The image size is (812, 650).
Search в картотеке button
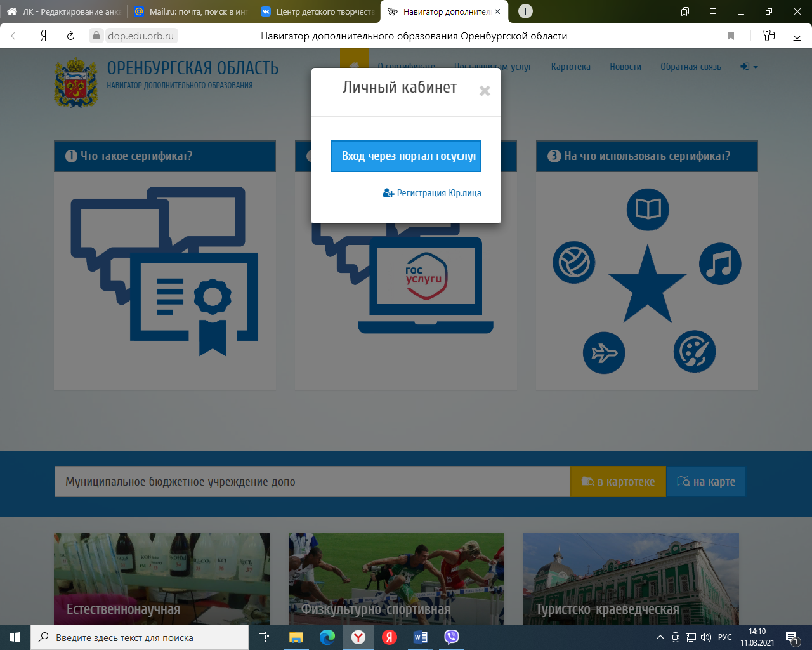pyautogui.click(x=618, y=482)
